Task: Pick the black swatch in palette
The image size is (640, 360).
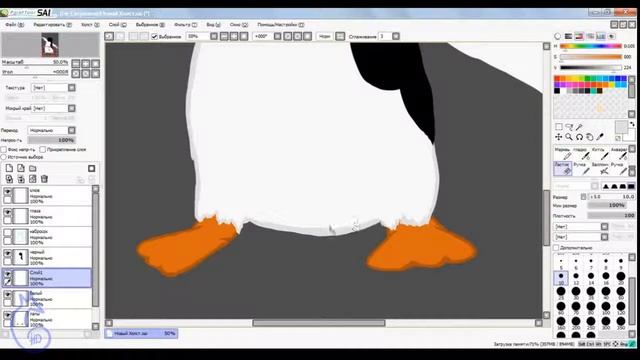Action: pyautogui.click(x=557, y=91)
